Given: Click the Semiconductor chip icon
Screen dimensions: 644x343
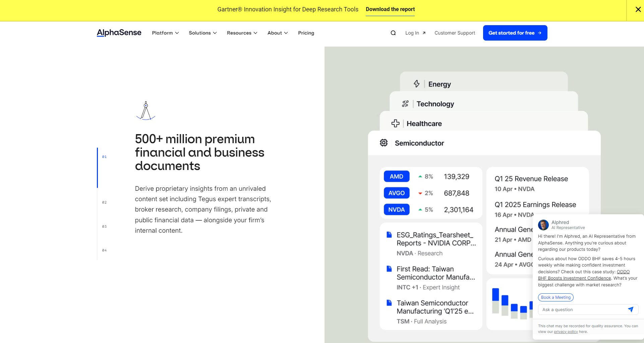Looking at the screenshot, I should (x=384, y=143).
